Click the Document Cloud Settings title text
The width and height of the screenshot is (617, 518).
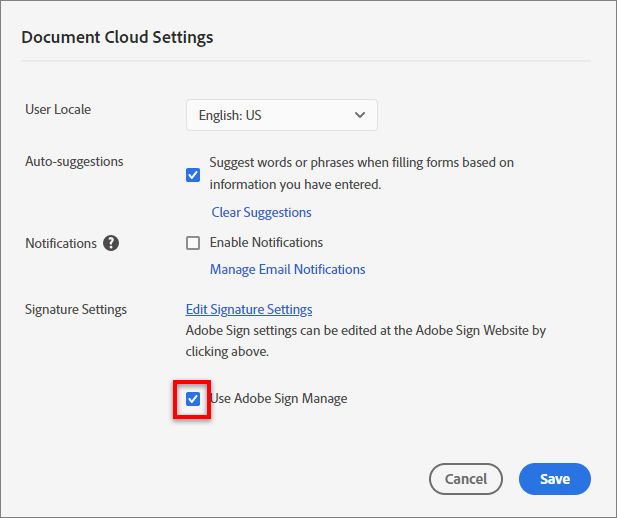tap(117, 37)
